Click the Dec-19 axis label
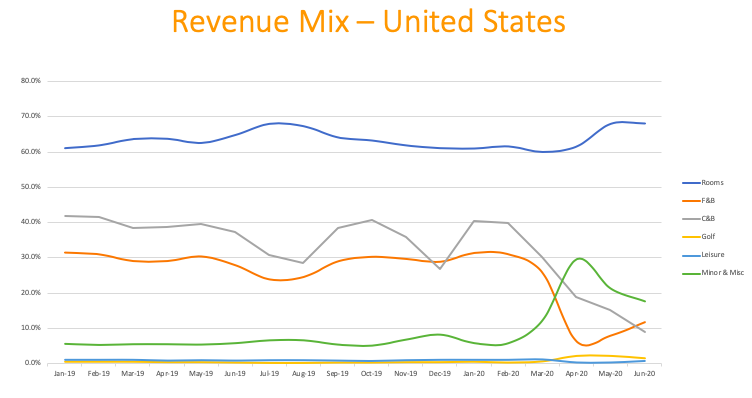752x398 pixels. coord(440,374)
